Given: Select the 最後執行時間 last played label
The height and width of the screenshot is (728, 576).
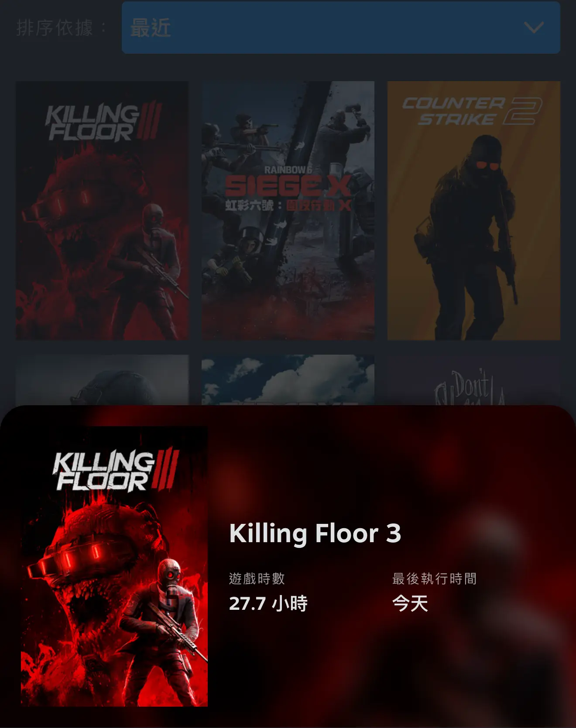Looking at the screenshot, I should point(434,579).
